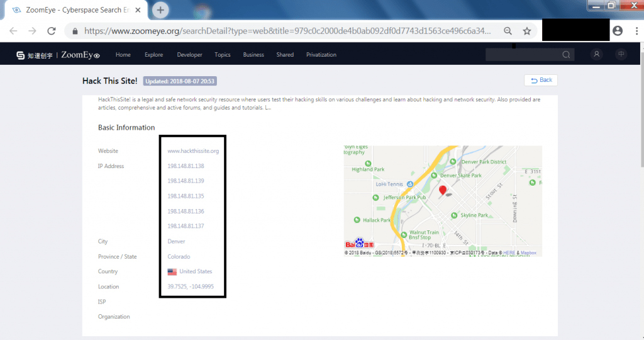Open the Chrome profile avatar
Image resolution: width=644 pixels, height=340 pixels.
coord(618,31)
